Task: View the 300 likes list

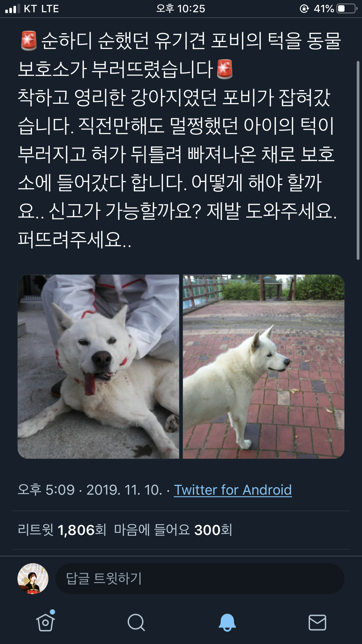Action: tap(173, 530)
